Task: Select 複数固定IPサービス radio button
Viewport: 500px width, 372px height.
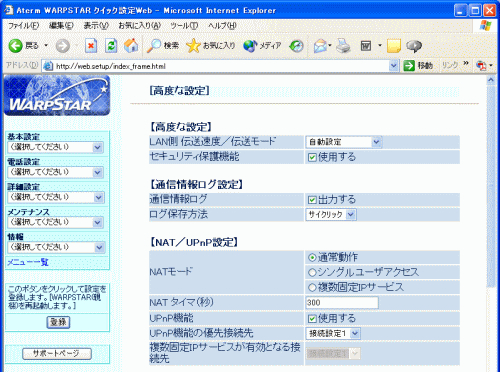Action: click(x=312, y=287)
